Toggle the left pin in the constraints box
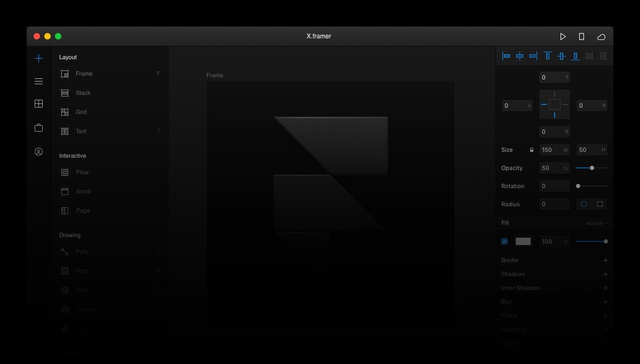 click(x=544, y=104)
